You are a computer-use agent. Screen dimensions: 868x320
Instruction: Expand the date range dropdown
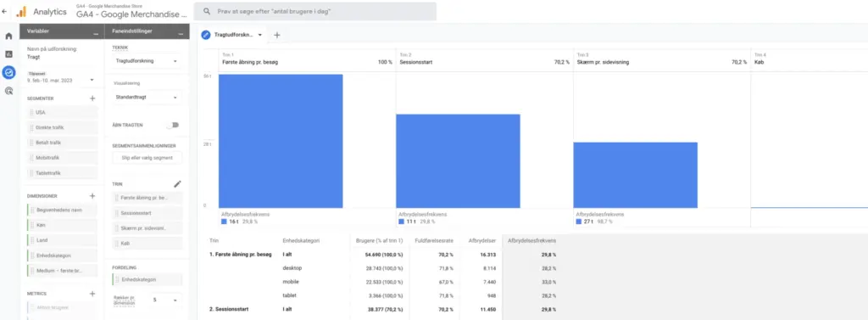coord(92,81)
